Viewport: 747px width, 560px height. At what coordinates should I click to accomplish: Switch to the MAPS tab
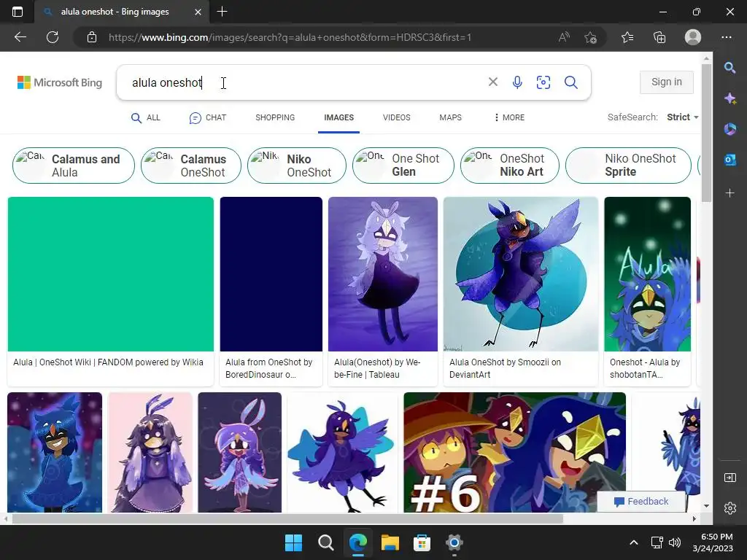click(x=450, y=117)
